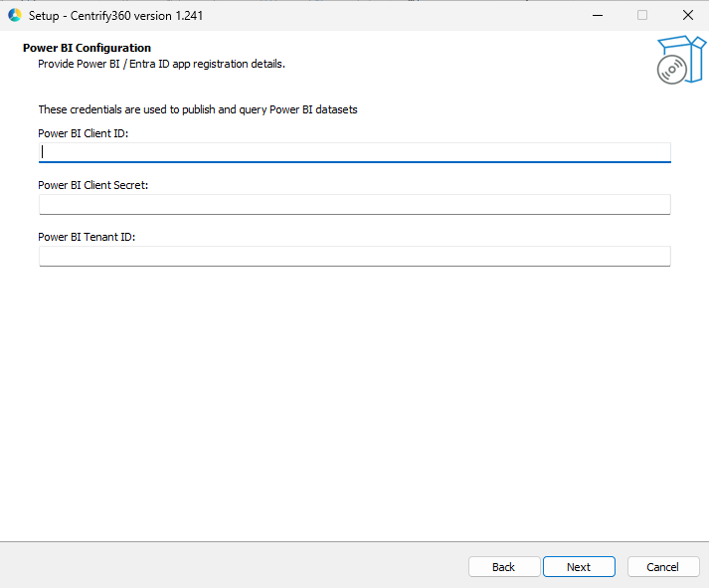
Task: Select the Power BI Tenant ID field
Action: pos(354,256)
